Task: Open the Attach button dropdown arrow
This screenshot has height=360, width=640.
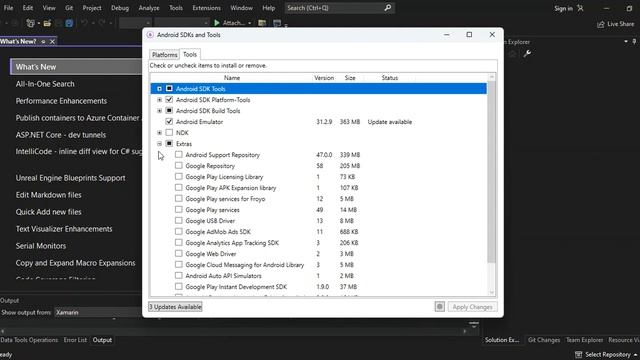Action: pos(249,23)
